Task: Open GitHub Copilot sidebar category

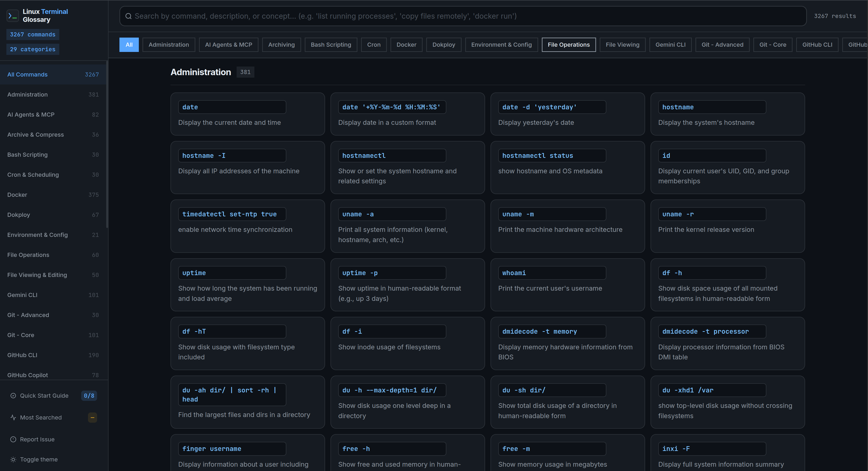Action: tap(53, 373)
